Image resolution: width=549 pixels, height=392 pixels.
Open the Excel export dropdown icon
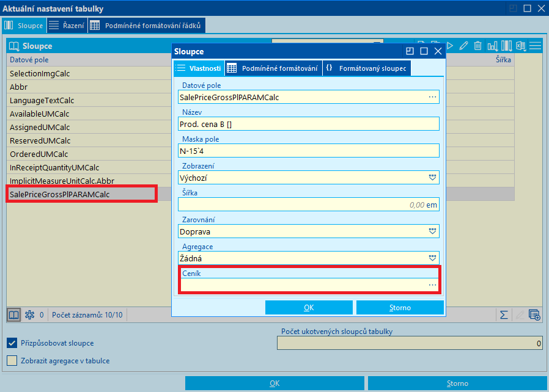tap(521, 46)
